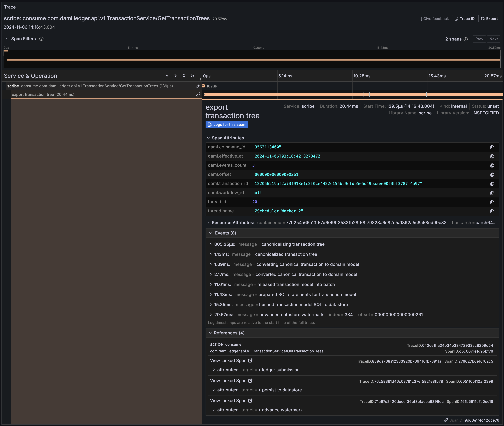Collapse the scribe root span tree row
Screen dimensions: 504x426
(x=4, y=86)
